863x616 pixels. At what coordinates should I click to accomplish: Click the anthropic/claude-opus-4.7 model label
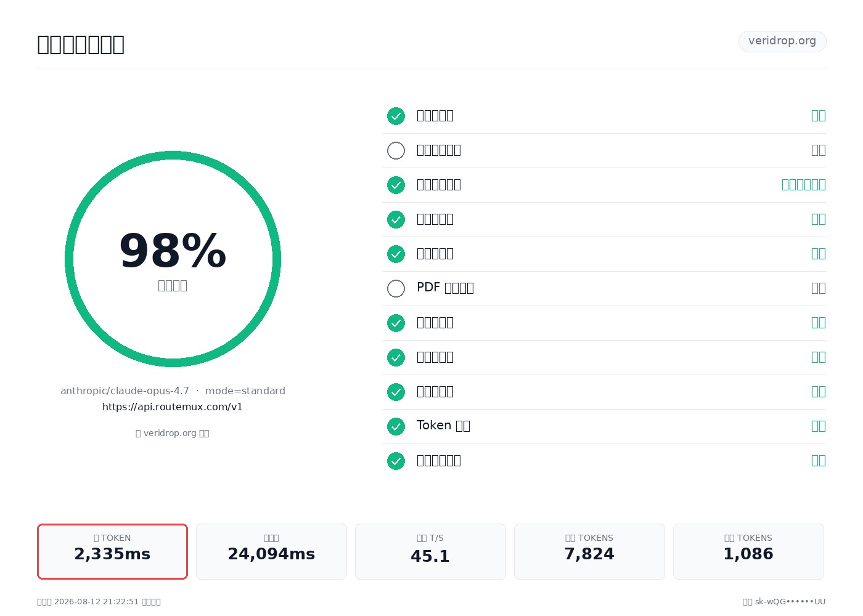[x=125, y=391]
